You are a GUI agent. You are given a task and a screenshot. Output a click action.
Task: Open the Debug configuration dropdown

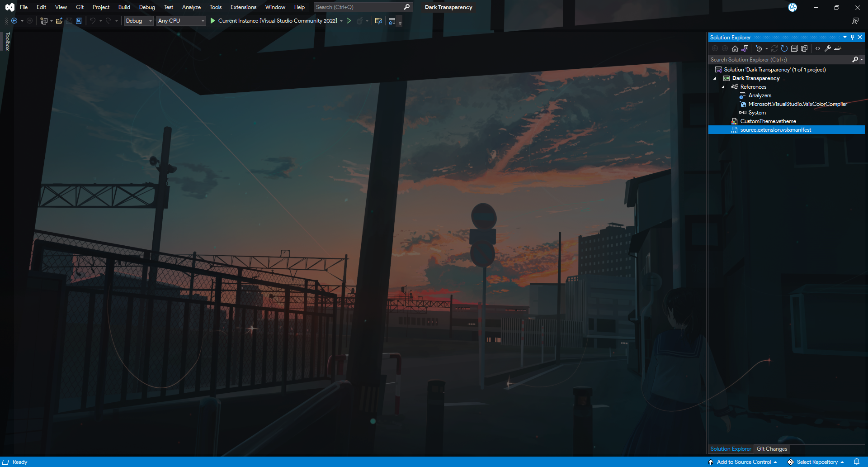[138, 21]
